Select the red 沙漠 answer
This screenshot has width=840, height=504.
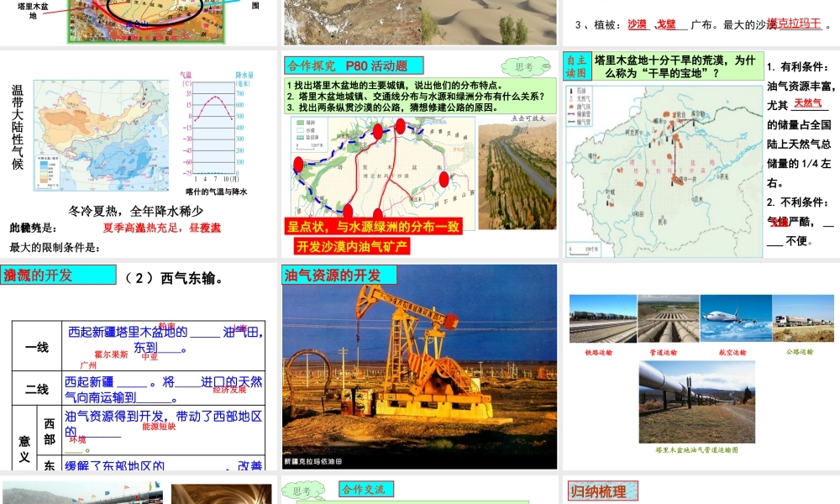pos(637,24)
